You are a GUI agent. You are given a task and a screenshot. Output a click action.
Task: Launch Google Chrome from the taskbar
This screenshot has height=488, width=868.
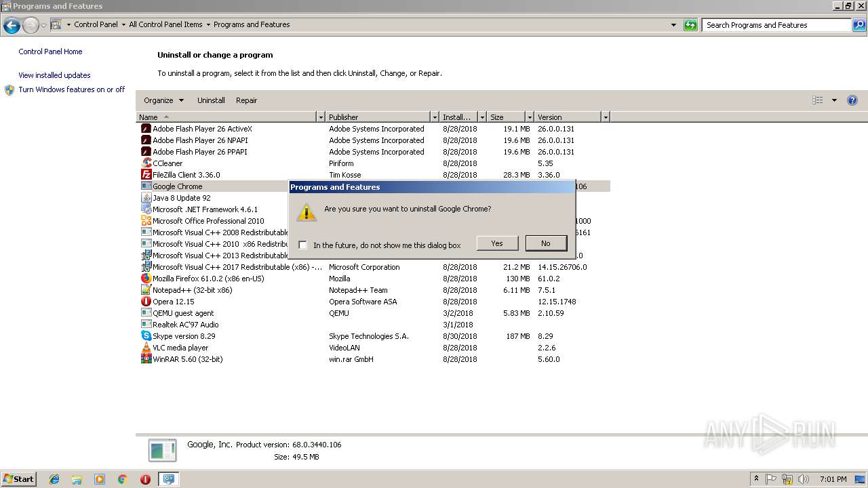click(122, 479)
